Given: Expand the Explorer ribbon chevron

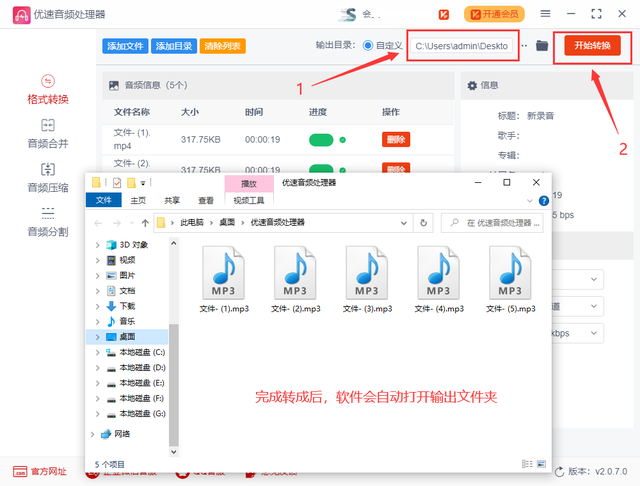Looking at the screenshot, I should pos(530,201).
